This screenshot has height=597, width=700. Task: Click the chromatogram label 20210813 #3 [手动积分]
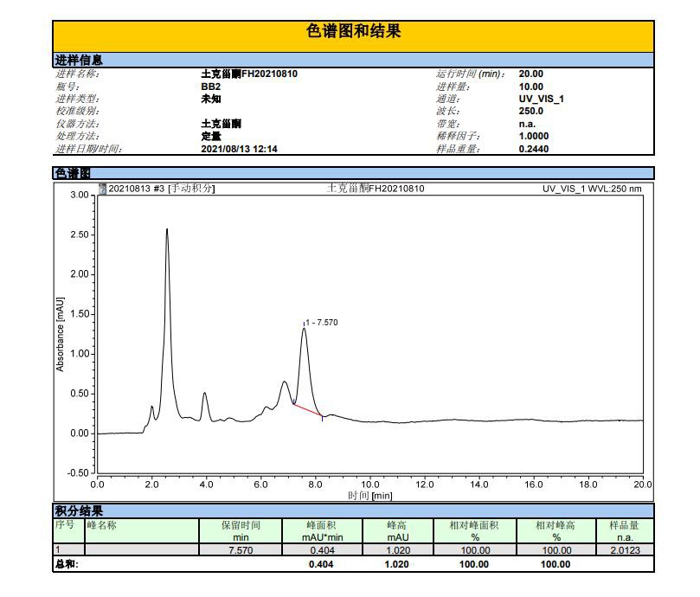click(162, 189)
